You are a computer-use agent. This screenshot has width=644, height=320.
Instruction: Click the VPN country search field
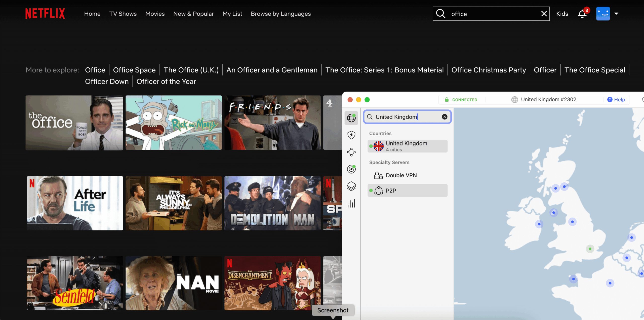407,117
